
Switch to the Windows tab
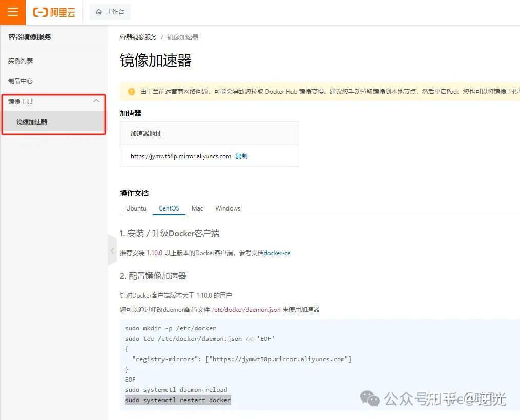[227, 208]
